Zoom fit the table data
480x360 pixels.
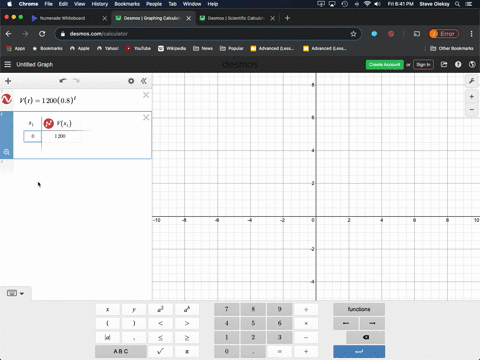tap(6, 152)
